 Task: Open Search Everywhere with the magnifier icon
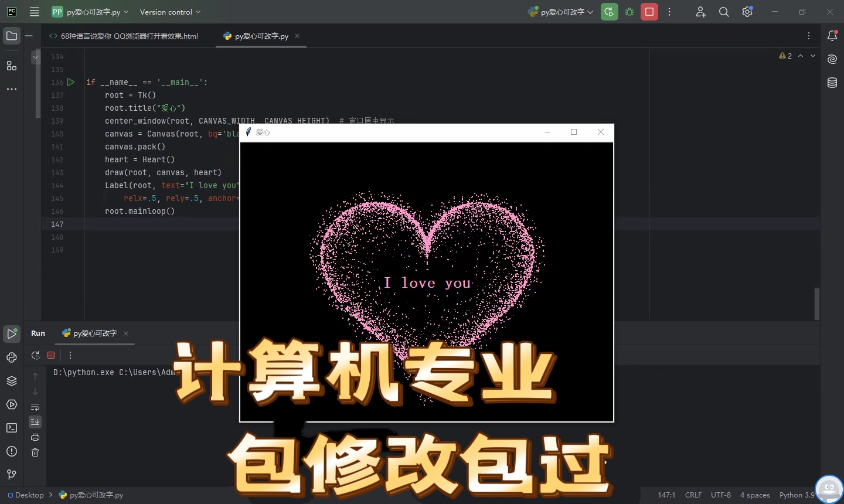[724, 12]
